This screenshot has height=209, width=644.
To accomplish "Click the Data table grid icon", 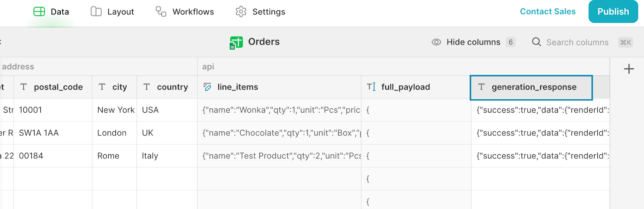I will [x=39, y=12].
